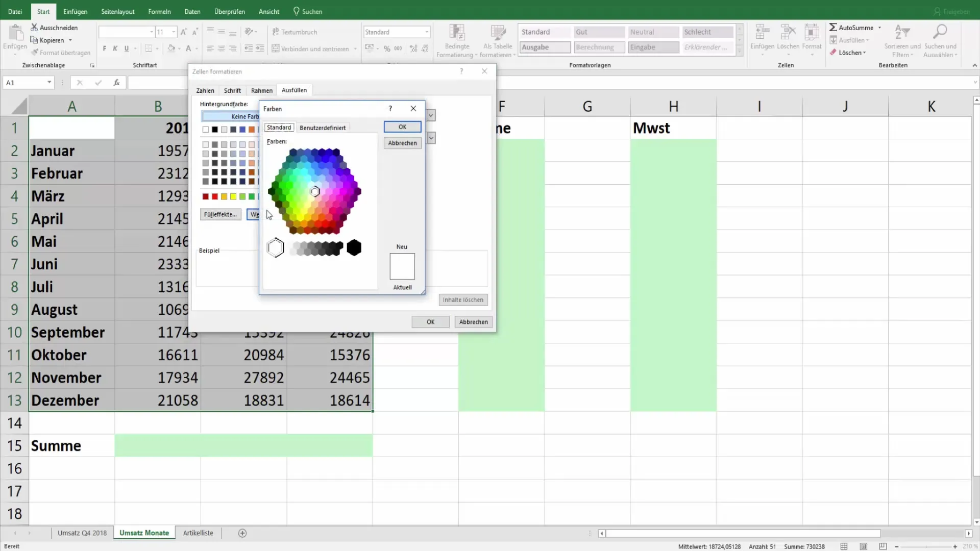Click the Bedingte Formatierung icon

click(x=457, y=33)
